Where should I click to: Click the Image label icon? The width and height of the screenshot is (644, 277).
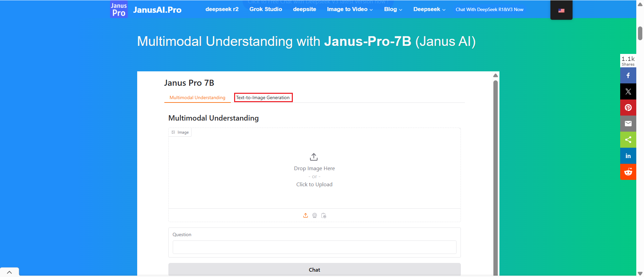tap(173, 132)
